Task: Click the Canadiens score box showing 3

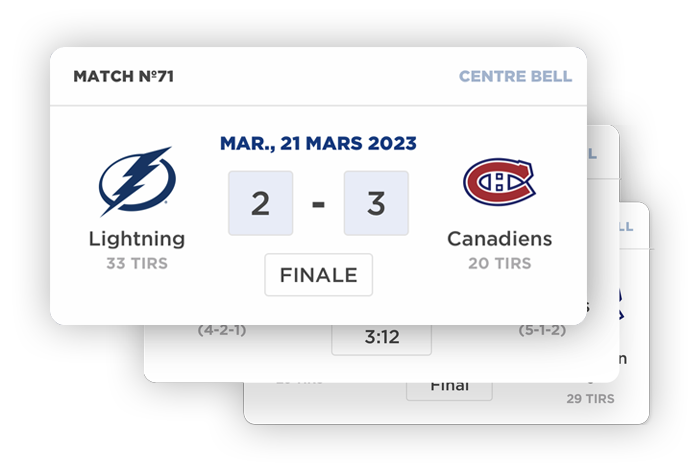Action: (x=376, y=203)
